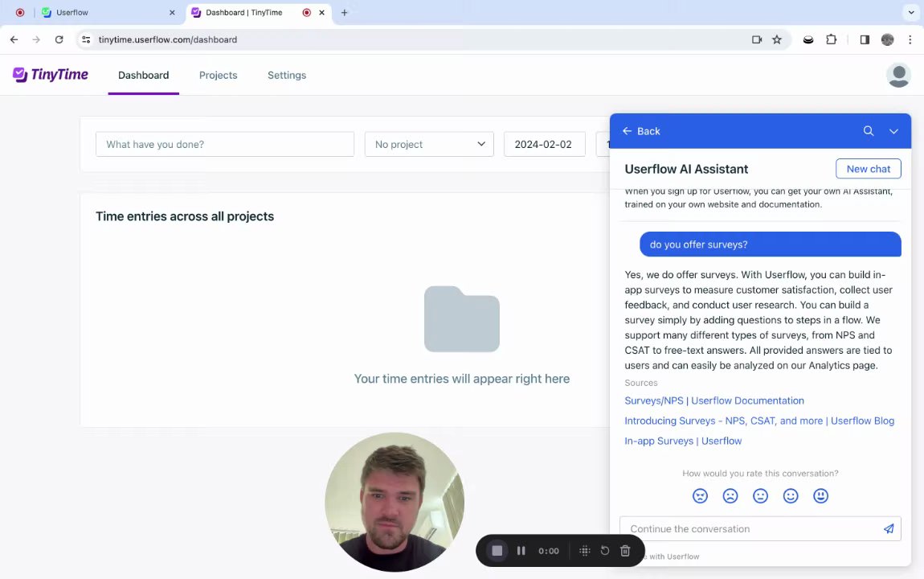Close the Userflow browser tab
The height and width of the screenshot is (579, 924).
(172, 12)
